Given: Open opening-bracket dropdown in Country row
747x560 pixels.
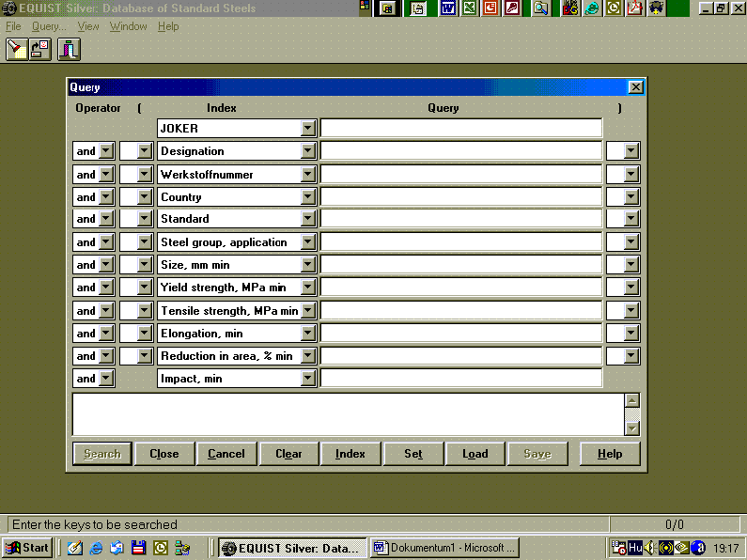Looking at the screenshot, I should [145, 196].
